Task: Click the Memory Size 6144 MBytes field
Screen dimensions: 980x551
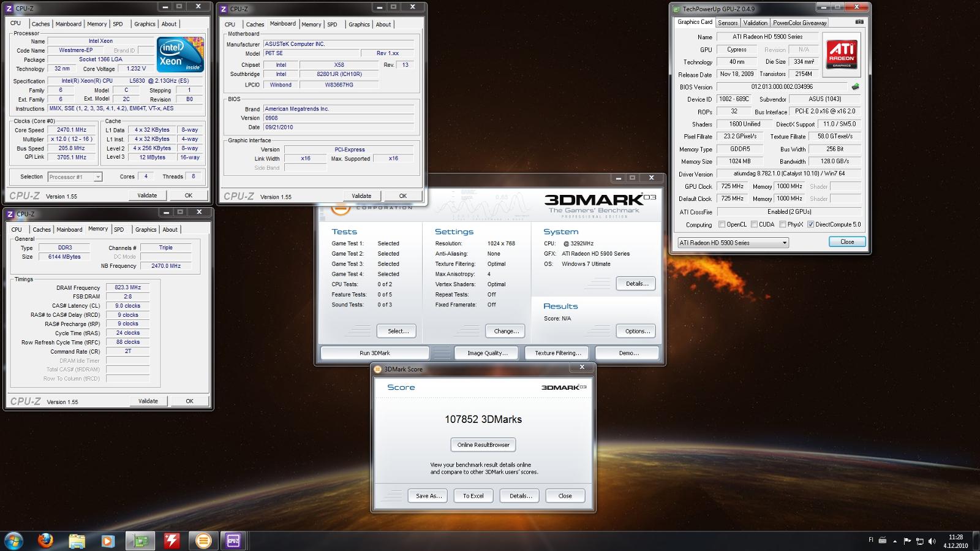Action: [x=64, y=257]
